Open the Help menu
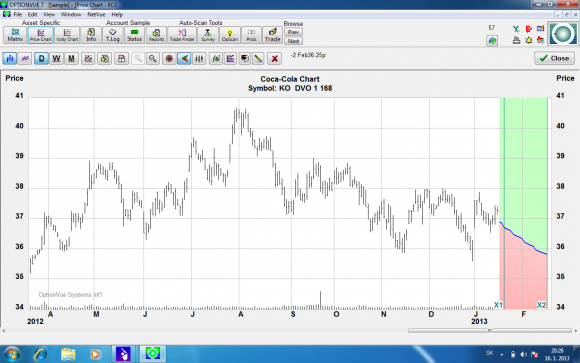The height and width of the screenshot is (363, 580). (x=117, y=14)
